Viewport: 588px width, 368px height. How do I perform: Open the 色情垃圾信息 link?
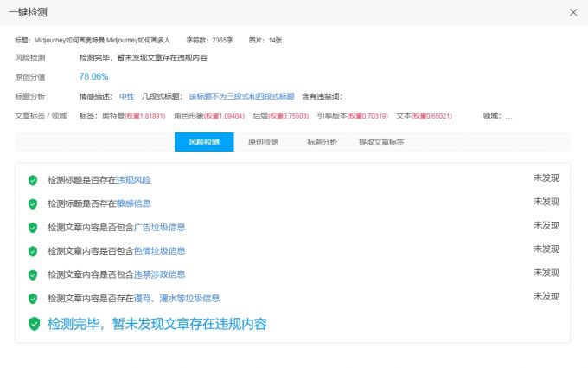tap(160, 251)
